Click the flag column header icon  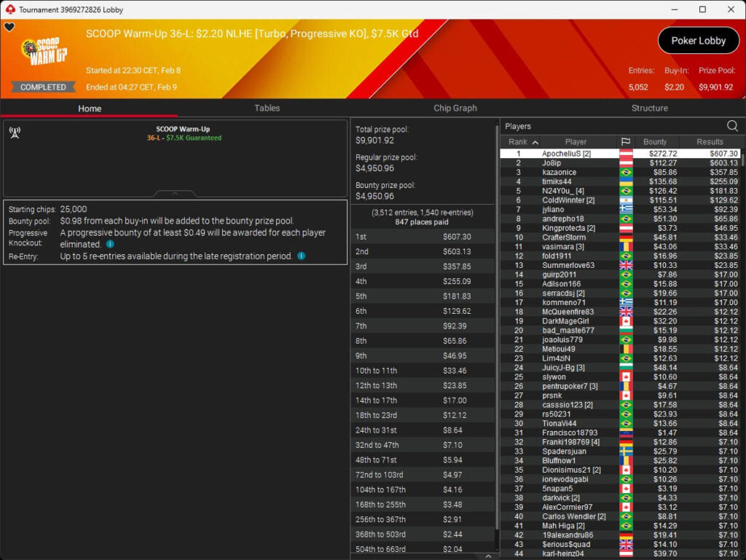pos(625,142)
